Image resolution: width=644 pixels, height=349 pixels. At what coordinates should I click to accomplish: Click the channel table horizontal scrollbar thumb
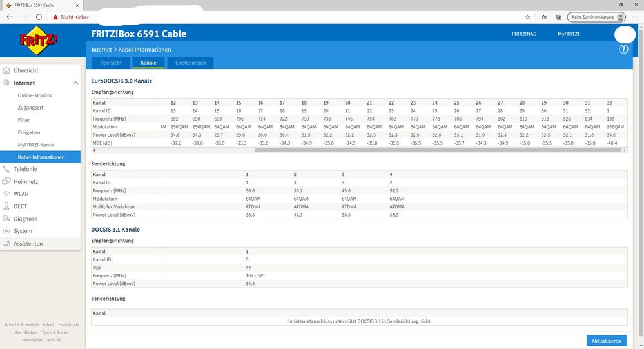click(x=438, y=150)
